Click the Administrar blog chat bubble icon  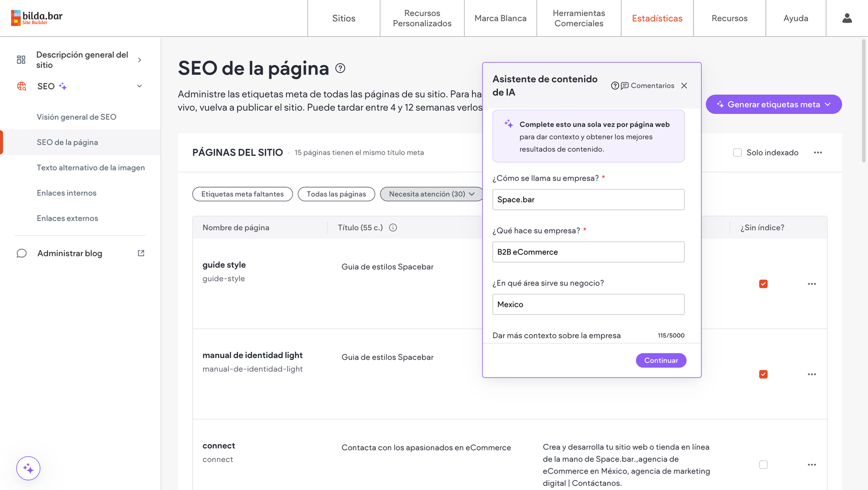pos(21,253)
